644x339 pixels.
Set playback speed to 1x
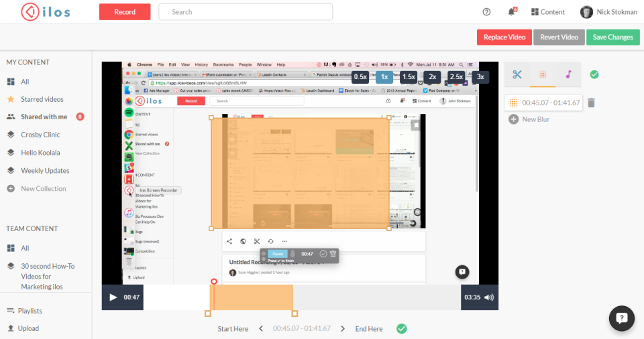point(384,77)
